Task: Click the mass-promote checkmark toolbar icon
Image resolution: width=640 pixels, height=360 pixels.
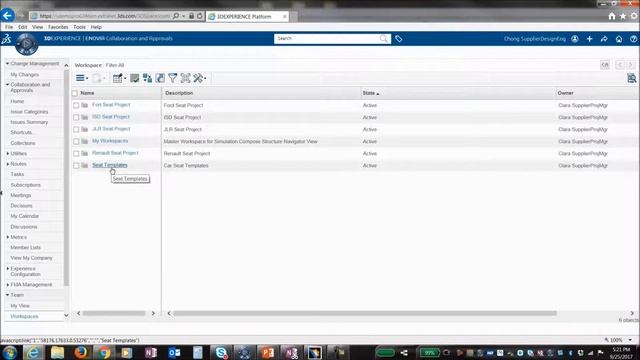Action: pyautogui.click(x=134, y=78)
